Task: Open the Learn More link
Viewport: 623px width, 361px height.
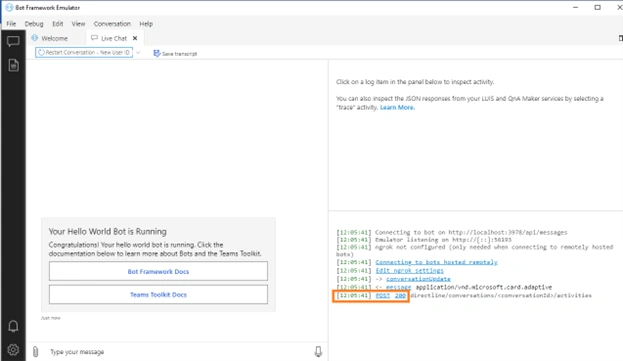Action: point(397,107)
